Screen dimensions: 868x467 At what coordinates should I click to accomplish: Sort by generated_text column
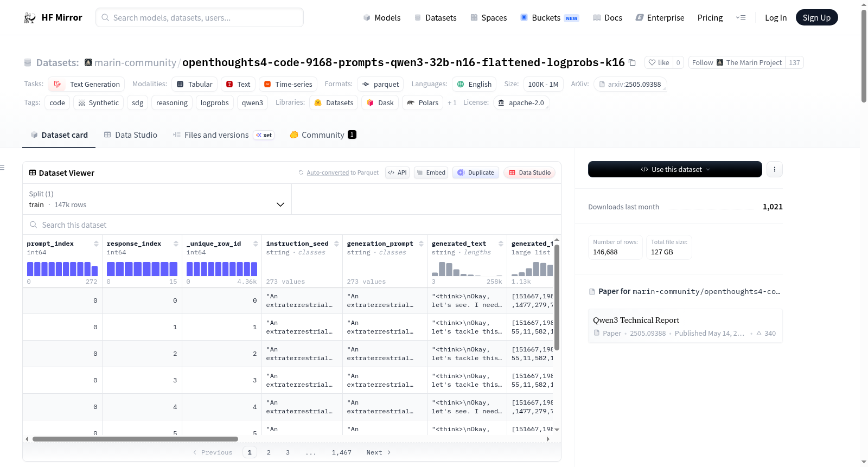point(501,244)
